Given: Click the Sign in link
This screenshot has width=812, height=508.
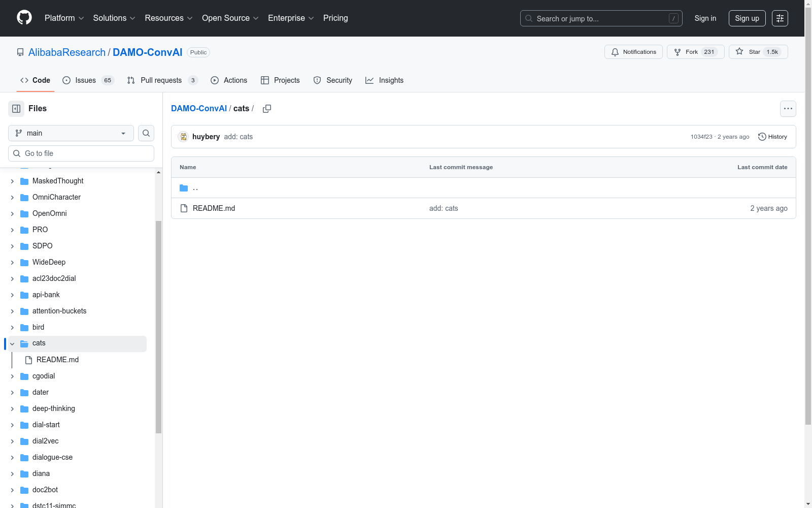Looking at the screenshot, I should point(705,18).
